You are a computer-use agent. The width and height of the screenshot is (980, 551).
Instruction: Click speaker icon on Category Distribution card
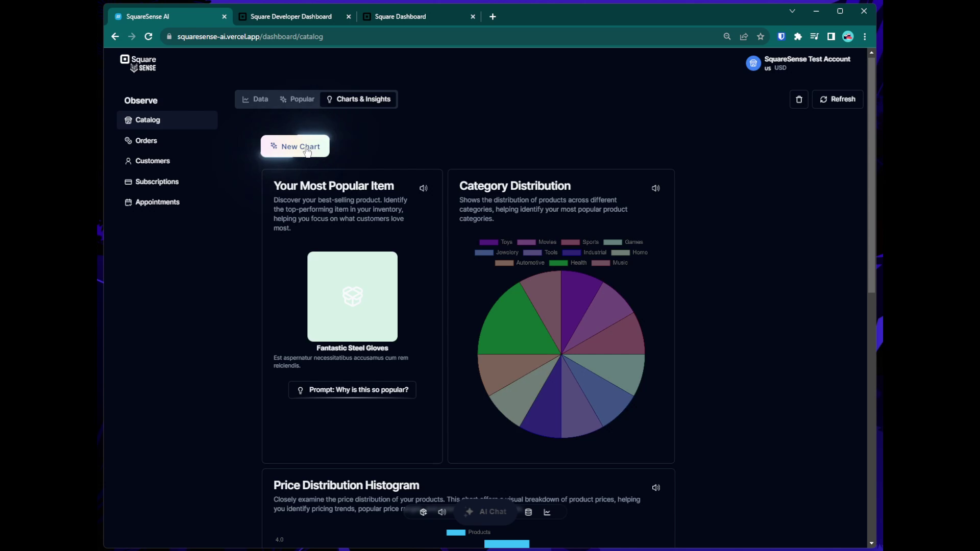[655, 188]
